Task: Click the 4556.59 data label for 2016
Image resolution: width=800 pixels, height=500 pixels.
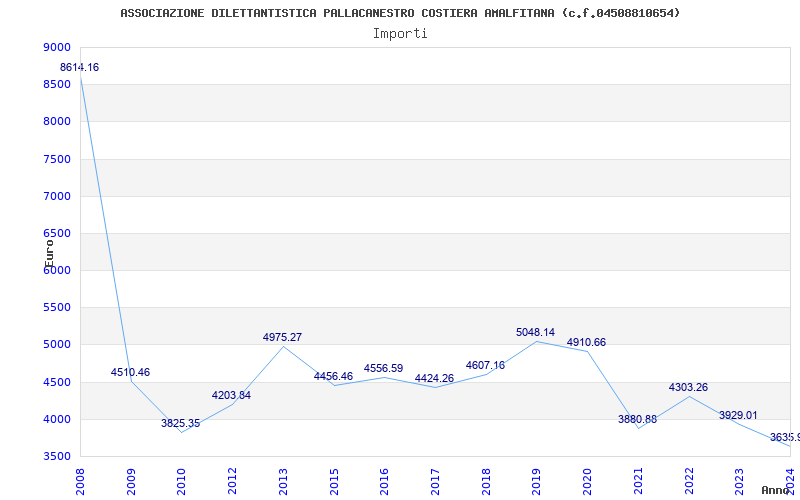Action: point(384,368)
